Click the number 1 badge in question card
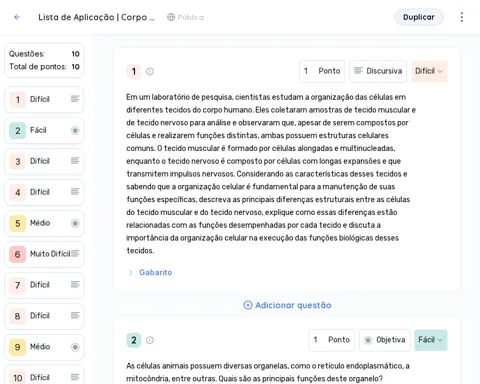 coord(134,71)
